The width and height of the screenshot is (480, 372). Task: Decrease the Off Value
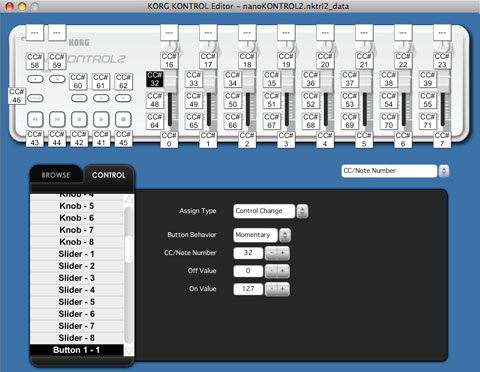[x=271, y=271]
